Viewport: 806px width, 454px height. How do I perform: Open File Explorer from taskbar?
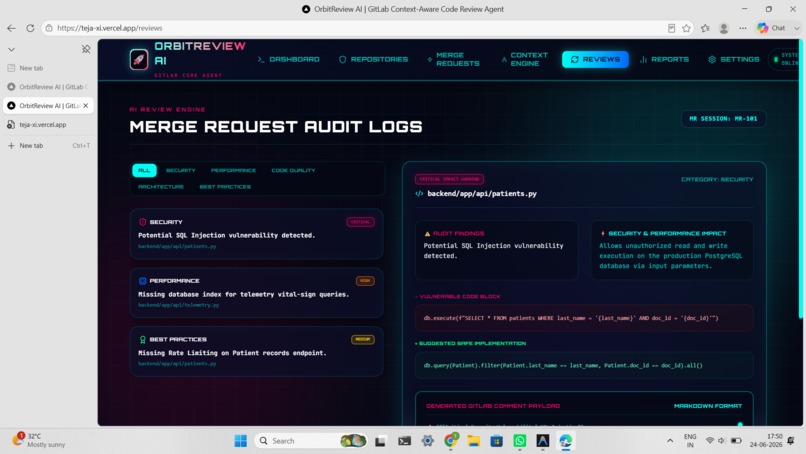(x=473, y=441)
